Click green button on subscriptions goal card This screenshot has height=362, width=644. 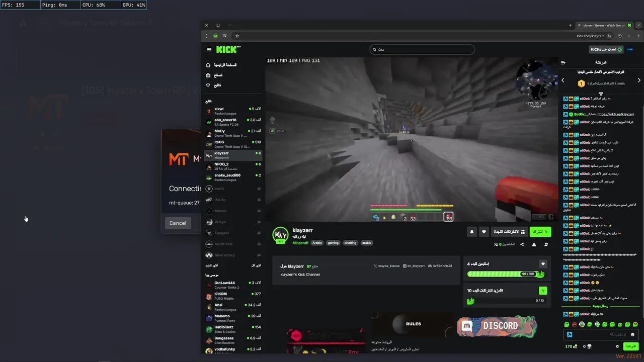coord(543,291)
